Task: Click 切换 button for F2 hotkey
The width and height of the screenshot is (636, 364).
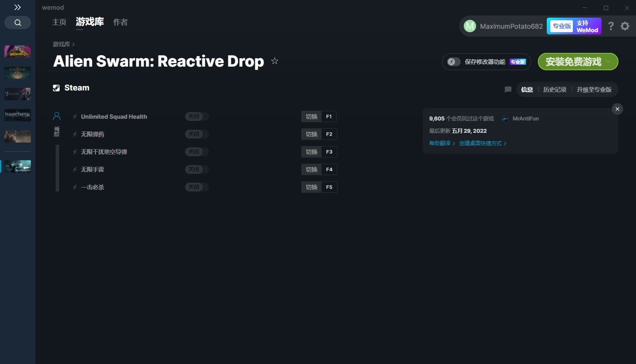Action: tap(311, 134)
